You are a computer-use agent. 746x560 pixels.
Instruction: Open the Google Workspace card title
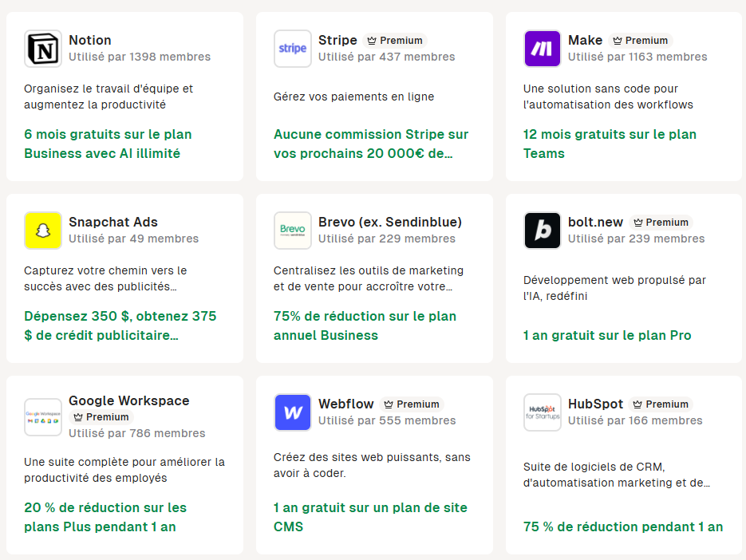129,400
